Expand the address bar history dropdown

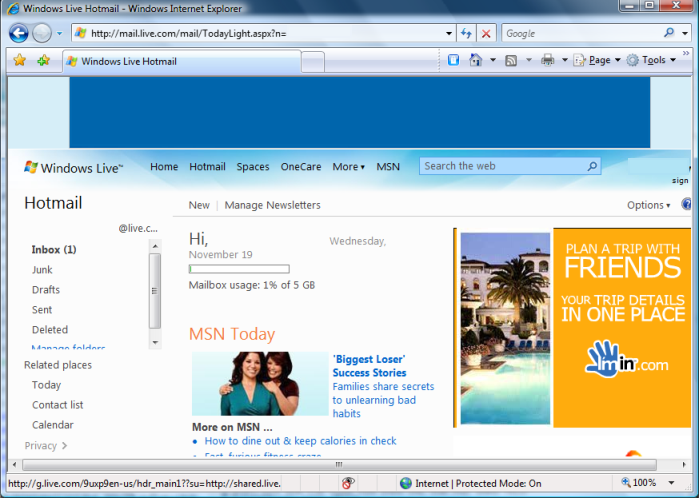pos(449,33)
